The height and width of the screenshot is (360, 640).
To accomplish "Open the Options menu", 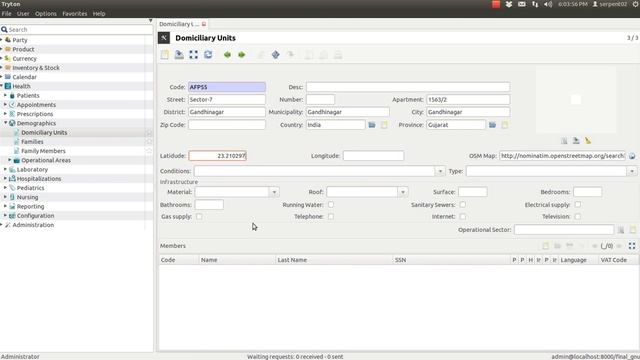I will (x=46, y=13).
